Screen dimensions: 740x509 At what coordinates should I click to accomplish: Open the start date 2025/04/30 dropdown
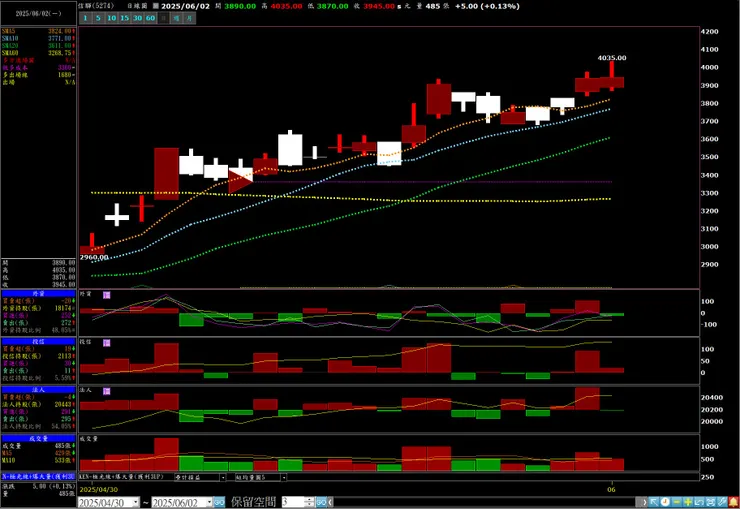[136, 502]
